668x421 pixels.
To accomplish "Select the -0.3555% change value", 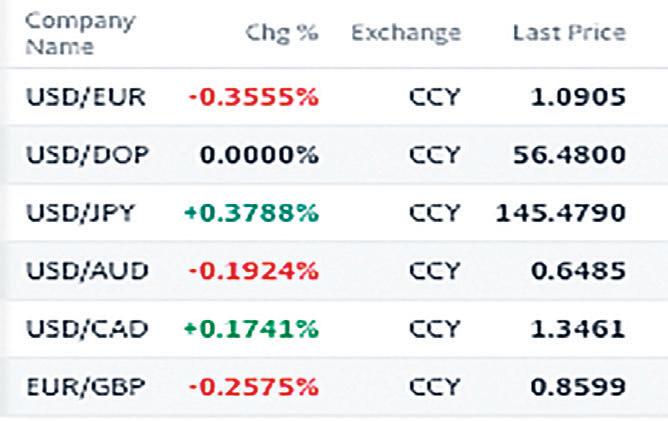I will click(x=253, y=97).
